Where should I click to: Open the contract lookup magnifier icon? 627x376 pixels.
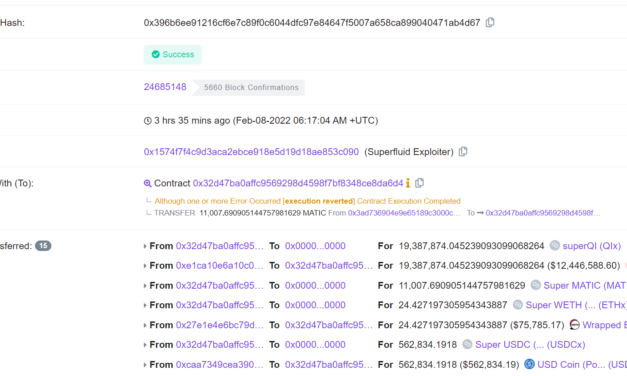(x=148, y=183)
